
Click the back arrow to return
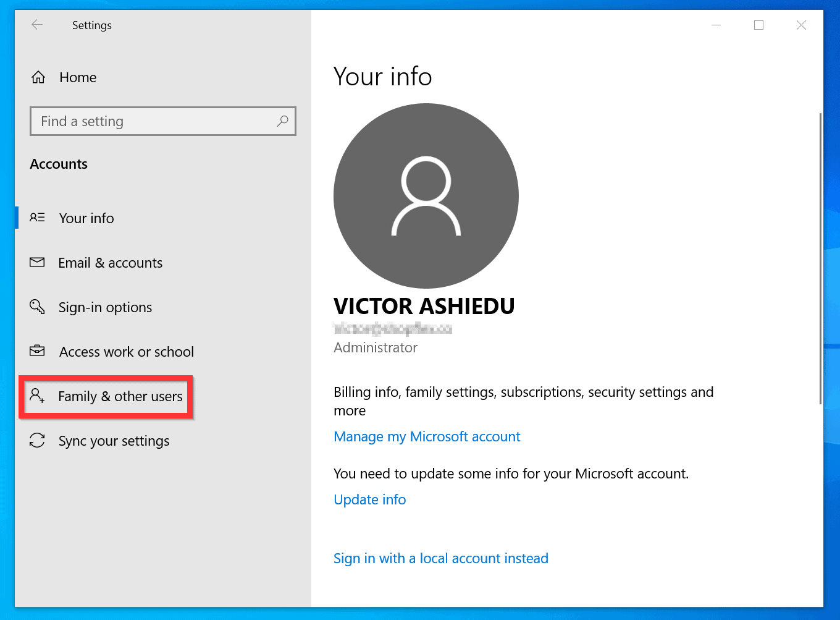pos(36,25)
